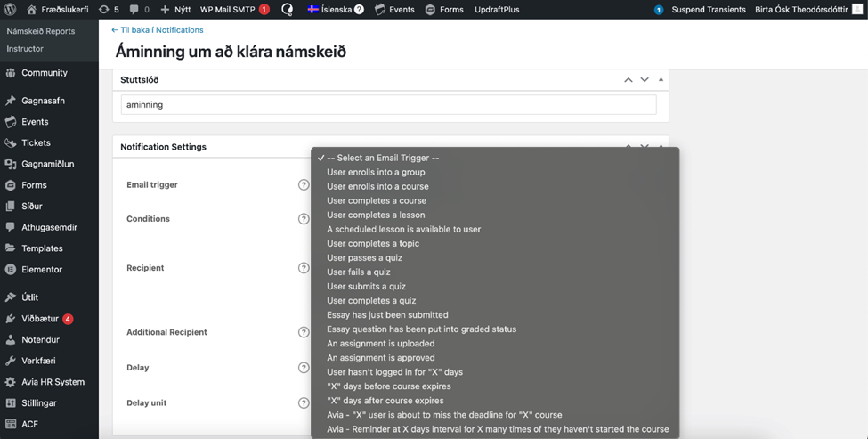Click help icon beside Additional Recipient
This screenshot has height=439, width=868.
[x=304, y=332]
